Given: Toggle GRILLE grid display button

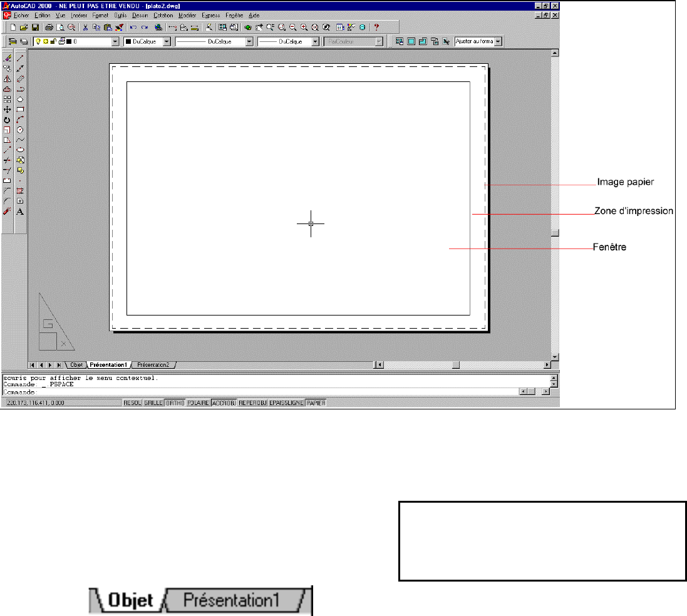Looking at the screenshot, I should click(x=153, y=404).
